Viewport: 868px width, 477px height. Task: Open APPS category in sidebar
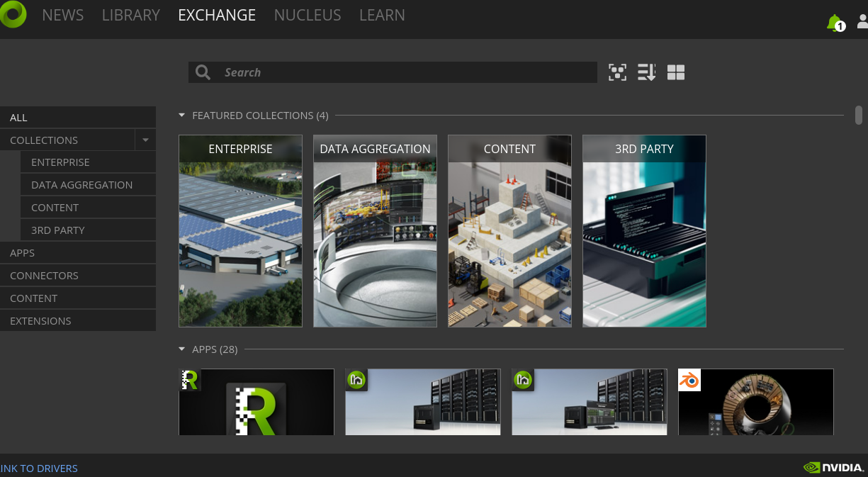pos(78,253)
